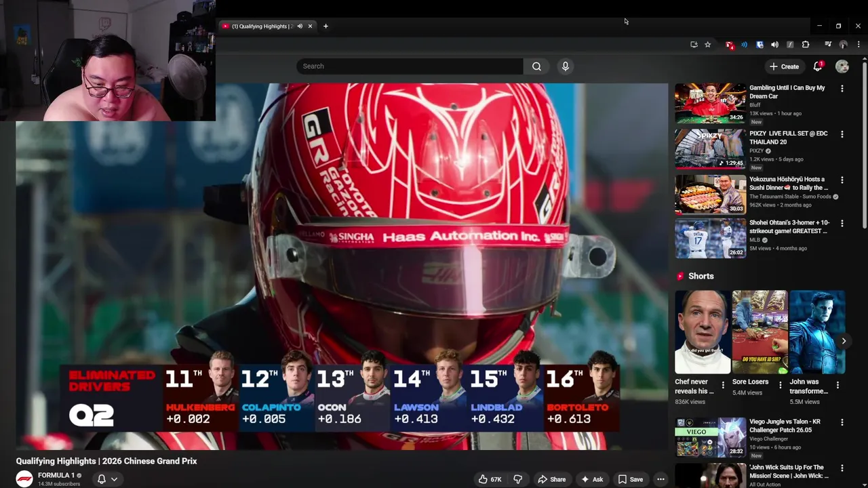Open PIXZY EDC Thailand set thumbnail
The image size is (868, 488).
[710, 148]
